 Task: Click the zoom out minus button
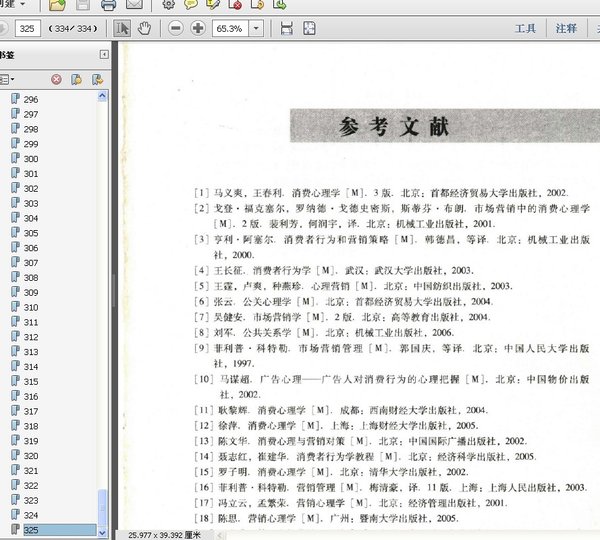[x=176, y=29]
